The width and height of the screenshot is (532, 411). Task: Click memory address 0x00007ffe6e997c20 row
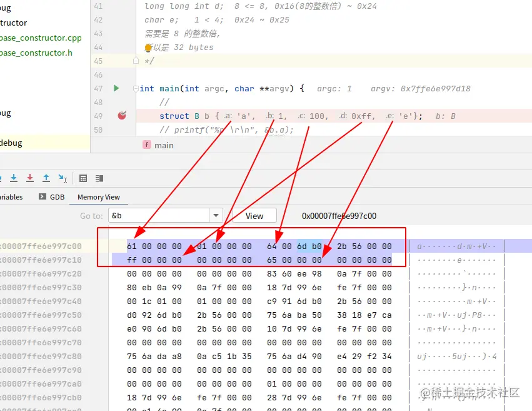41,274
